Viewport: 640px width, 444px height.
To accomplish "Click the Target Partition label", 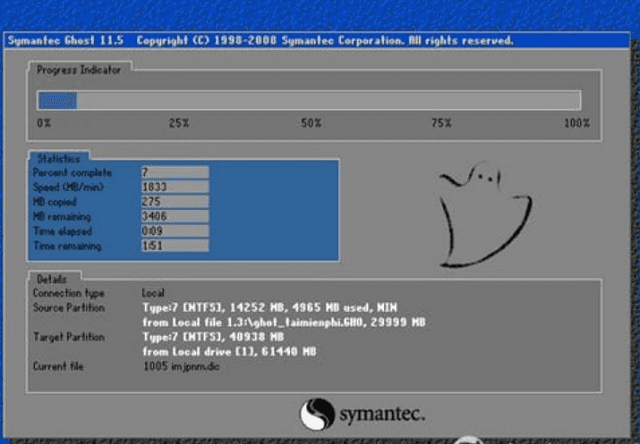I will [69, 337].
